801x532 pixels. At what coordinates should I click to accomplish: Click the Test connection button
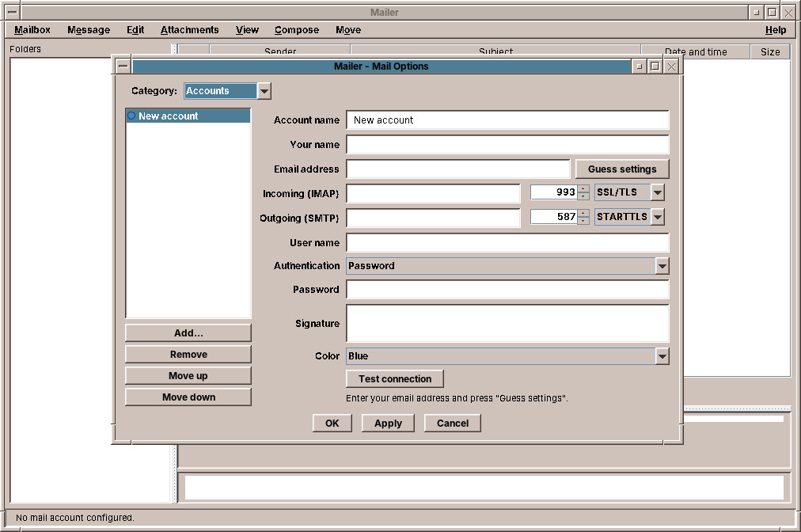click(395, 378)
